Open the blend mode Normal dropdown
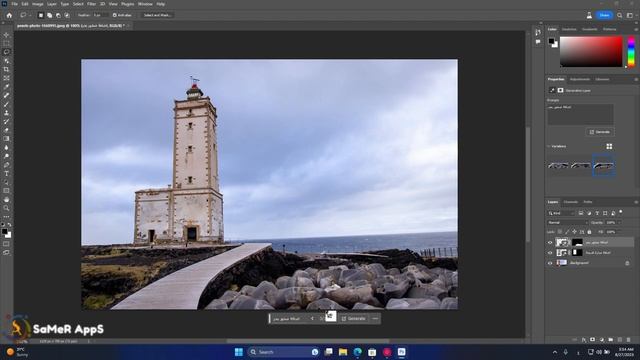Image resolution: width=640 pixels, height=360 pixels. [x=567, y=222]
